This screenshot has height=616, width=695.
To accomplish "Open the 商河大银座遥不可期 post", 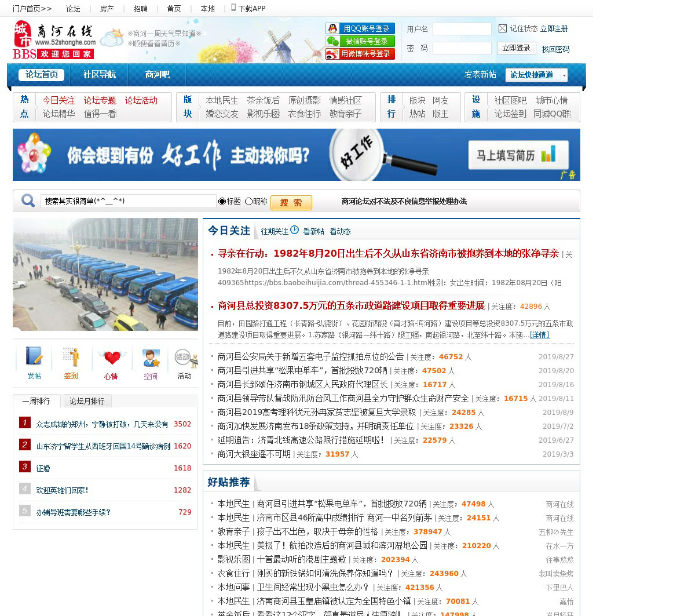I will tap(254, 454).
